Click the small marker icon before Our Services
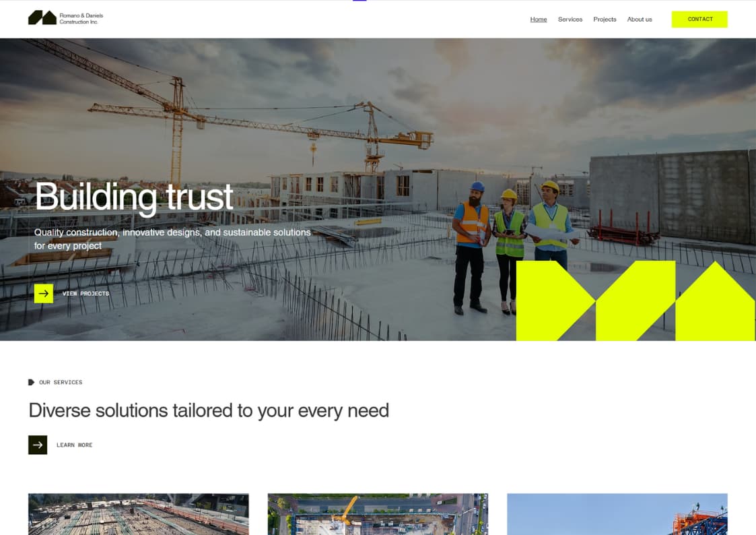This screenshot has width=756, height=535. pyautogui.click(x=32, y=382)
